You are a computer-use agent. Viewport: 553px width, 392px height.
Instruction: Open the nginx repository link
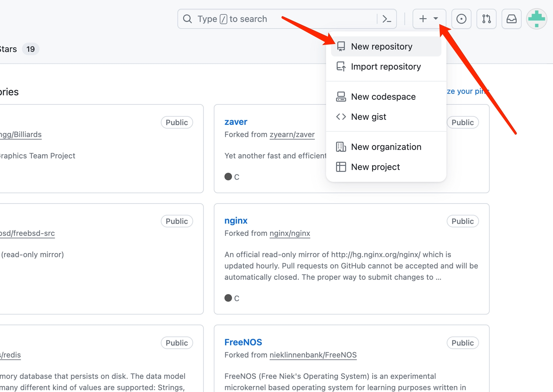click(x=236, y=220)
